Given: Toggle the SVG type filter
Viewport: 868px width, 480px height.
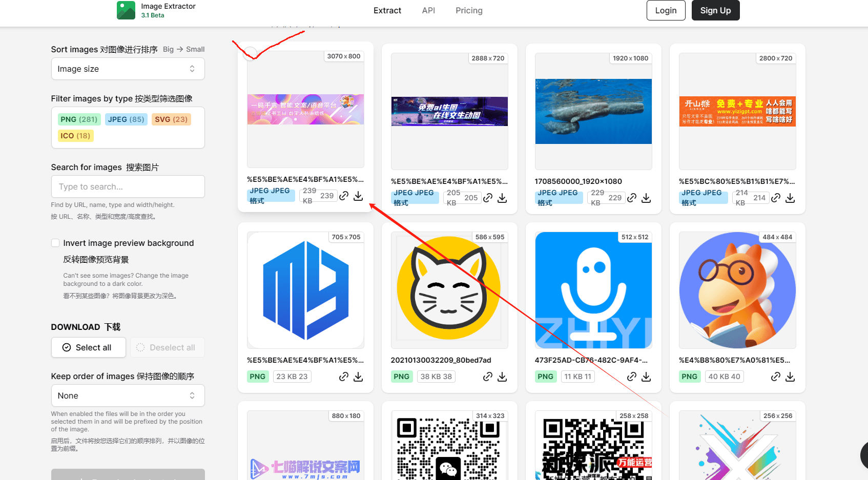Looking at the screenshot, I should point(171,119).
